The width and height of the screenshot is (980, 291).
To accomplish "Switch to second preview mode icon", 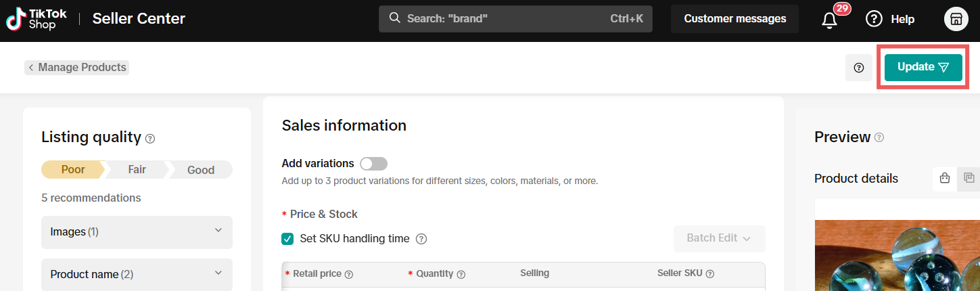I will 969,179.
